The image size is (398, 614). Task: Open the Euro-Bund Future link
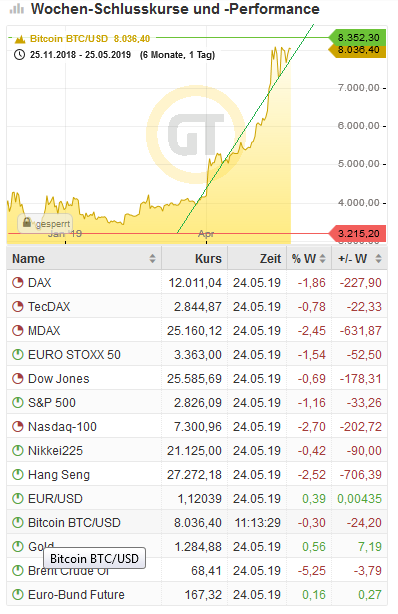76,594
